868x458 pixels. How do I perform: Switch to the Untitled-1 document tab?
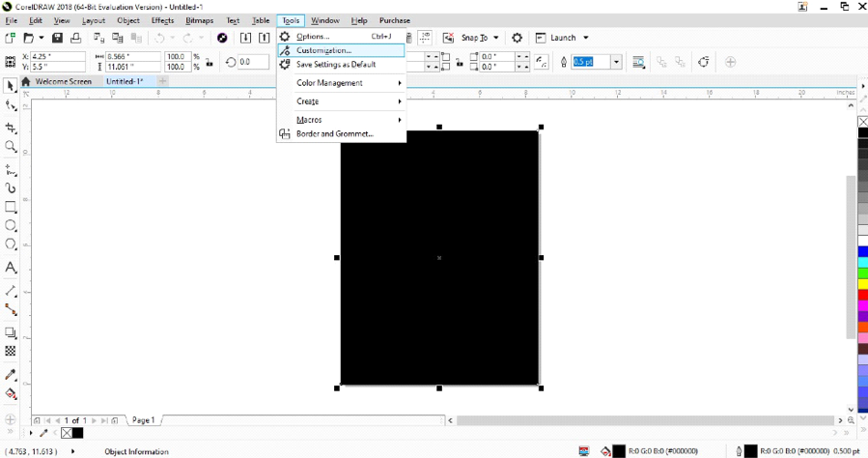[126, 81]
